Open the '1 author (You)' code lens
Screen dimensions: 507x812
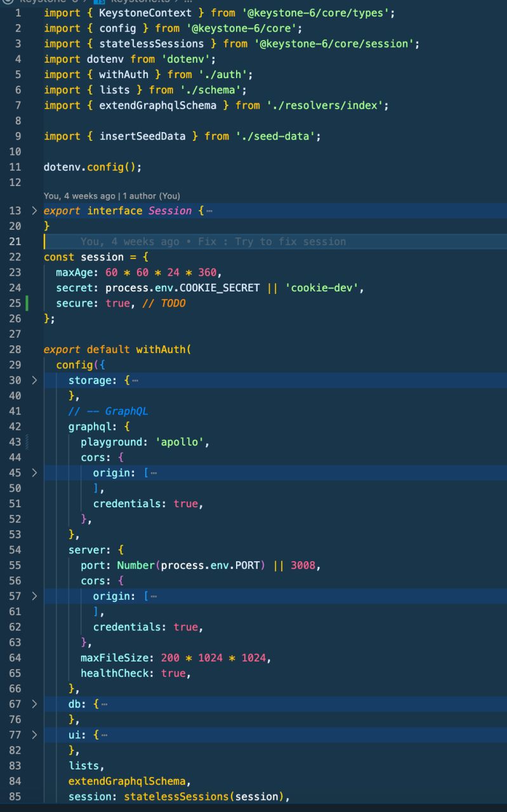coord(151,196)
